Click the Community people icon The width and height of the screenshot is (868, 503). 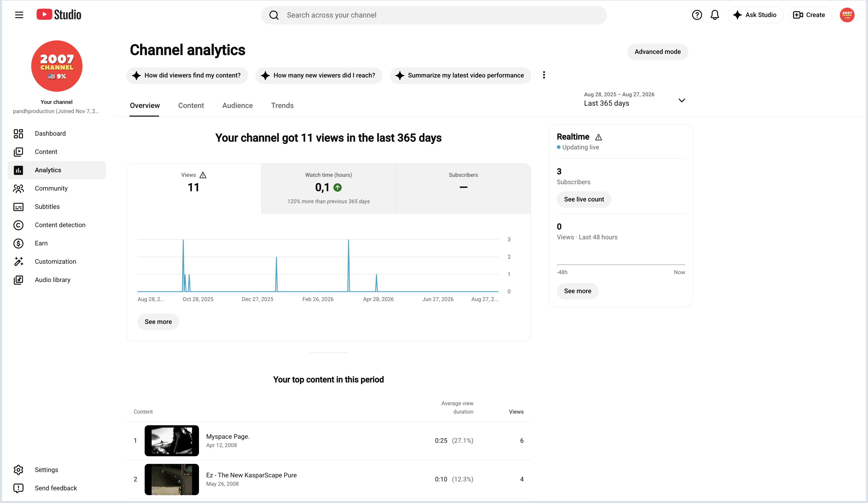coord(18,188)
